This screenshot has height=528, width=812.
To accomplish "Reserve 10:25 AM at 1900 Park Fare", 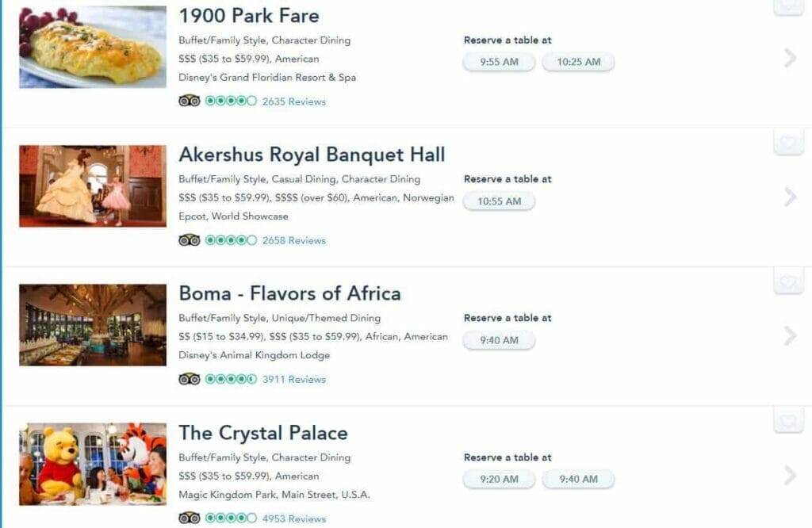I will pos(578,62).
